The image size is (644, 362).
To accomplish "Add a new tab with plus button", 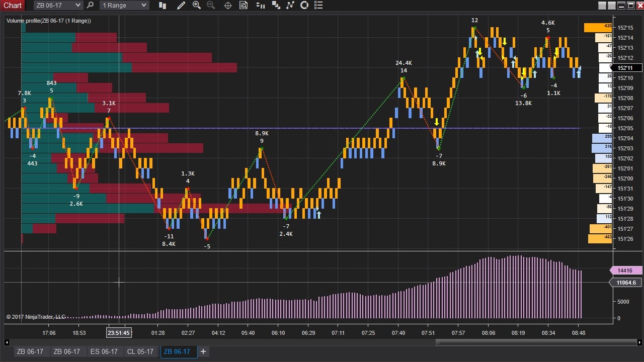I will coord(203,351).
